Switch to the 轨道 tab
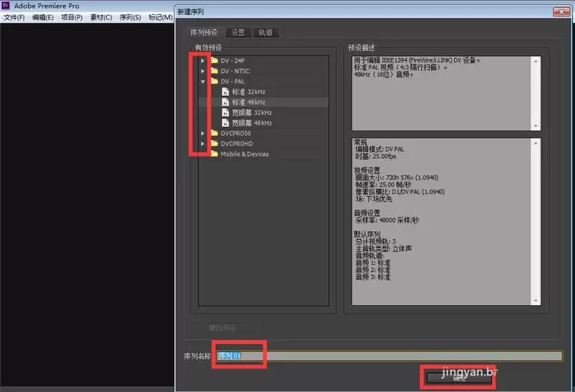The image size is (575, 392). coord(265,32)
